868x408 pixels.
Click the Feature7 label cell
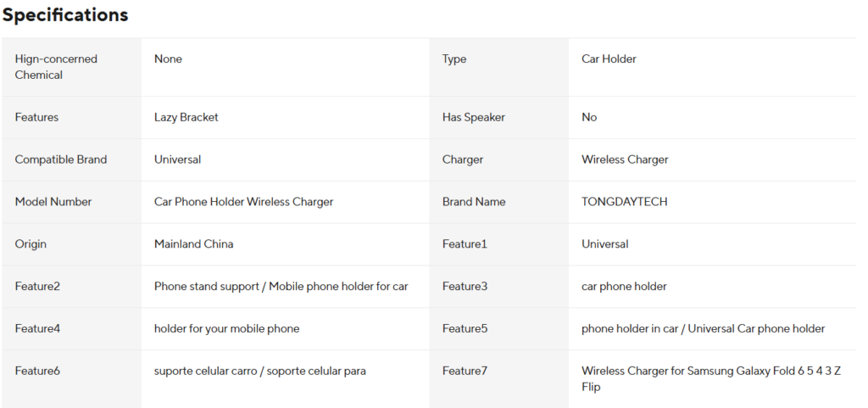point(498,380)
